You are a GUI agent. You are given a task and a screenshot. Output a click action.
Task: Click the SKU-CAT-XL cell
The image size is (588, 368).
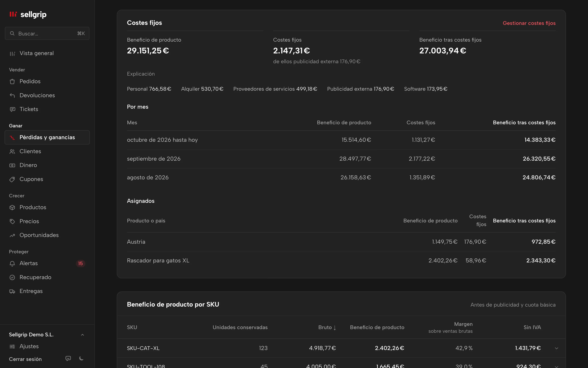(x=143, y=348)
